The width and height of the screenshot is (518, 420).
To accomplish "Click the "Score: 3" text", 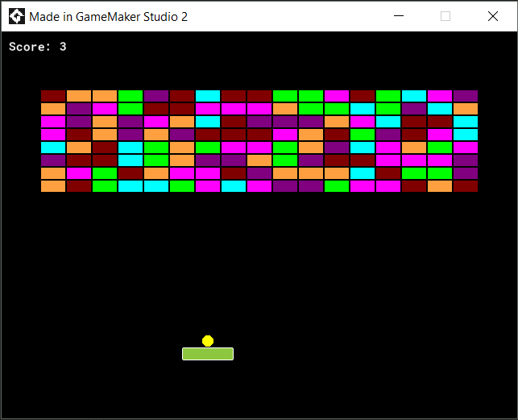I will click(x=38, y=47).
